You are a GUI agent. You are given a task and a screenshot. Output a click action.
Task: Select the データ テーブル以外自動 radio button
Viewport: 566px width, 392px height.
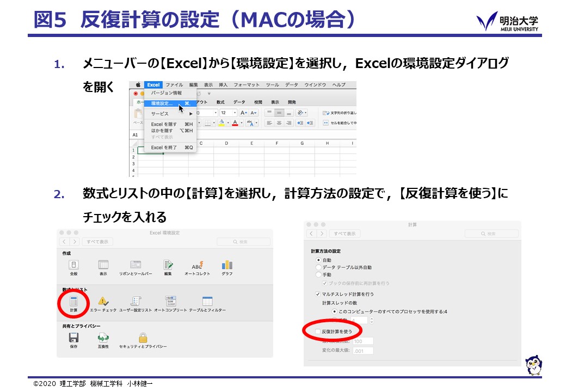coord(318,267)
